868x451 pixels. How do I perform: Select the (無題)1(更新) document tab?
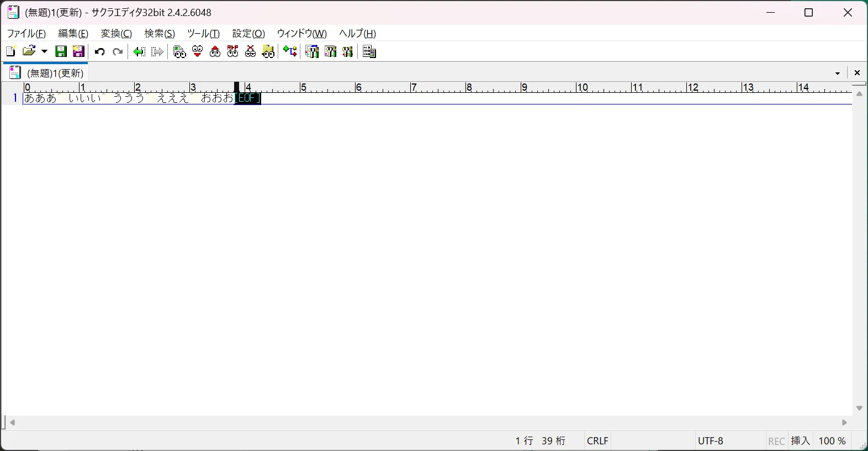[x=46, y=73]
